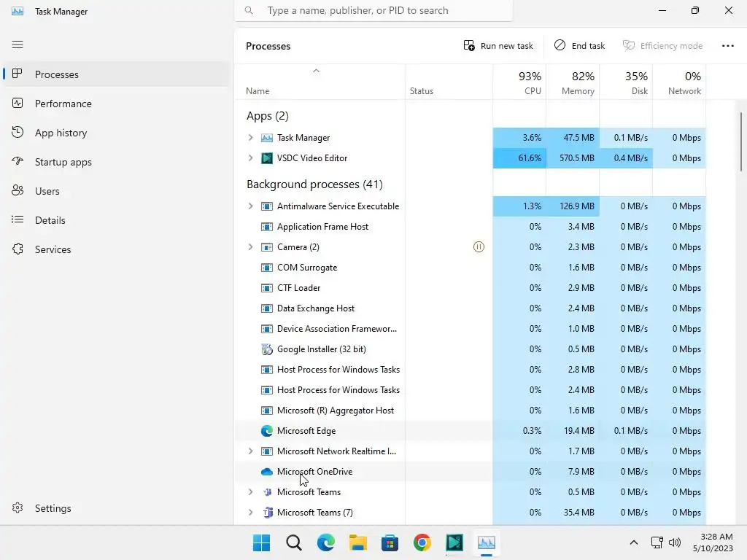747x560 pixels.
Task: Open the Performance page
Action: [117, 104]
